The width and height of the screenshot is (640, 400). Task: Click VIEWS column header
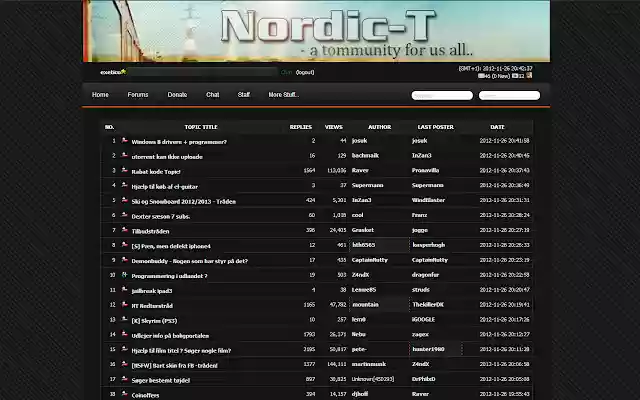point(333,127)
